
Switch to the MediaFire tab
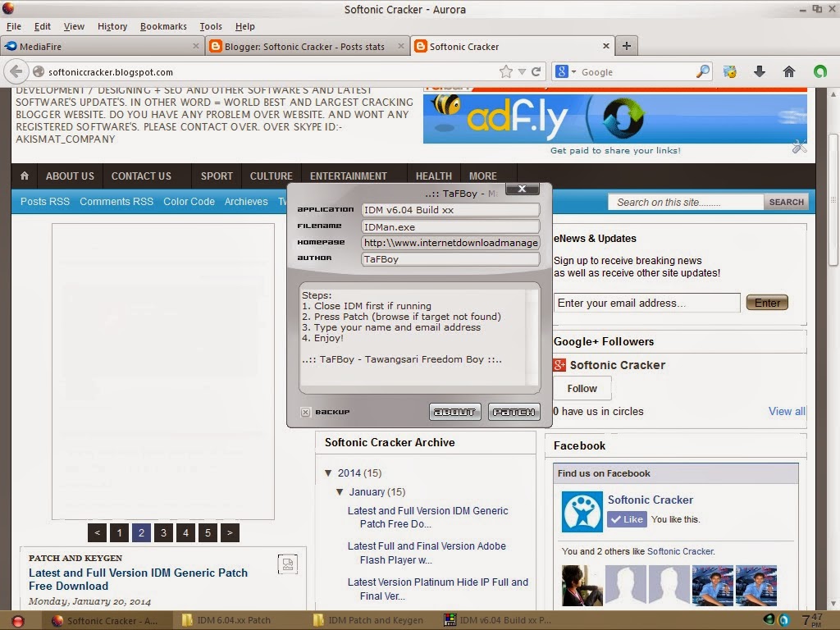102,46
